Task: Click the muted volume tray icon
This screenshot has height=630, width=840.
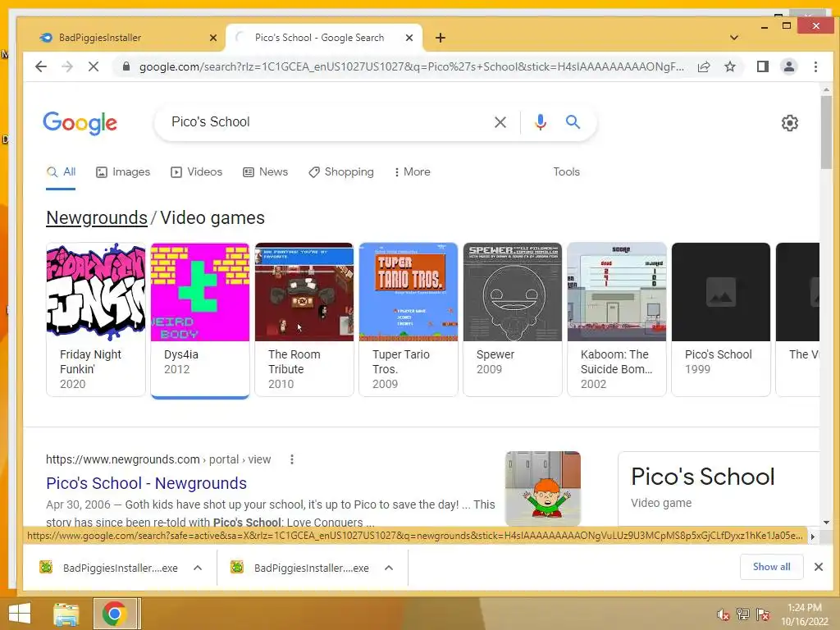Action: tap(724, 614)
